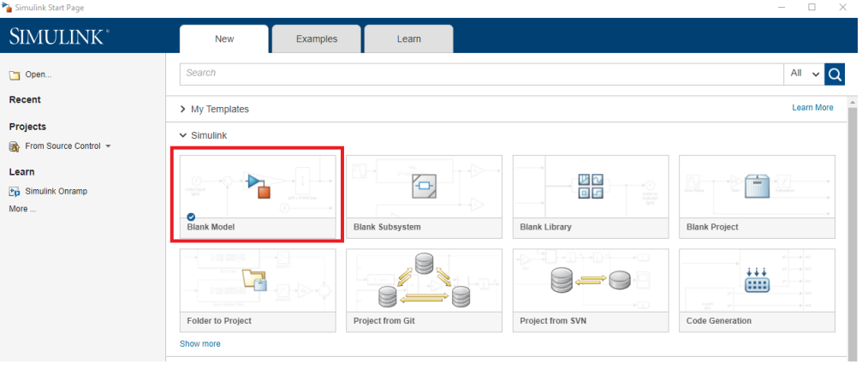Select the Blank Subsystem template card
This screenshot has height=369, width=868.
pos(424,197)
